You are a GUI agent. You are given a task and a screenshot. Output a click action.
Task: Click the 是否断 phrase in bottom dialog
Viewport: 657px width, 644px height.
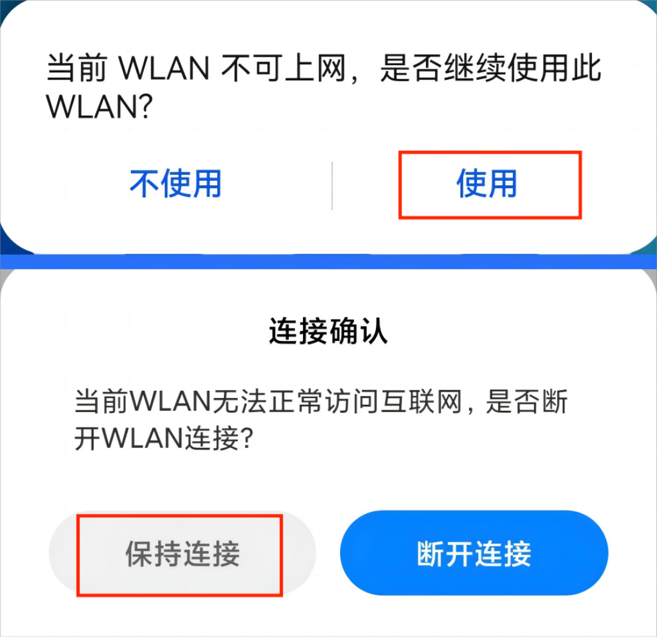tap(527, 402)
